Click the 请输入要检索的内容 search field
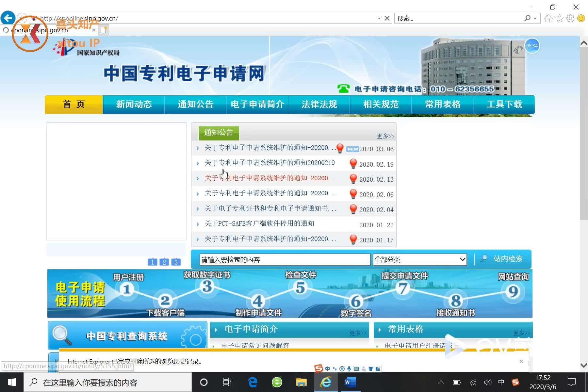Viewport: 588px width, 392px height. tap(285, 260)
